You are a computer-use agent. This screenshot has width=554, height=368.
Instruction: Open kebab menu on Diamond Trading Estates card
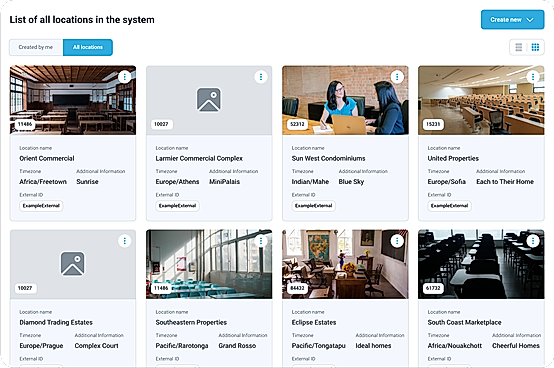pos(124,241)
